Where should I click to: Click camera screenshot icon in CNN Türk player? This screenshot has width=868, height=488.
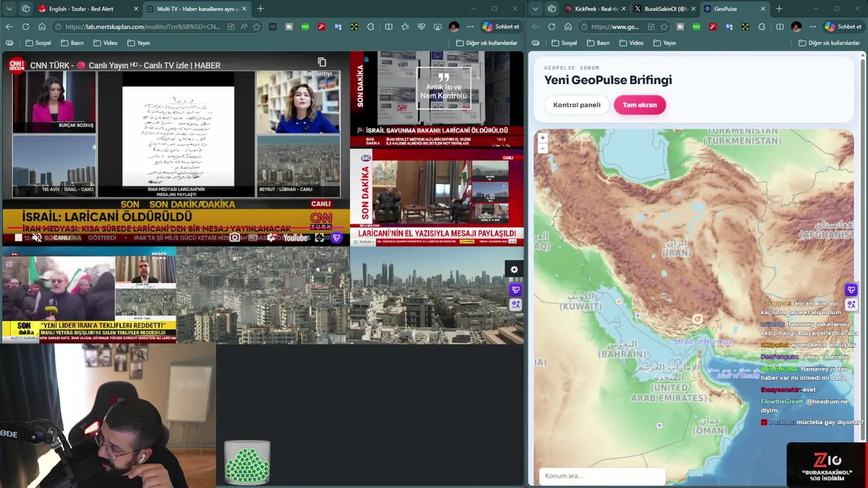pos(235,237)
